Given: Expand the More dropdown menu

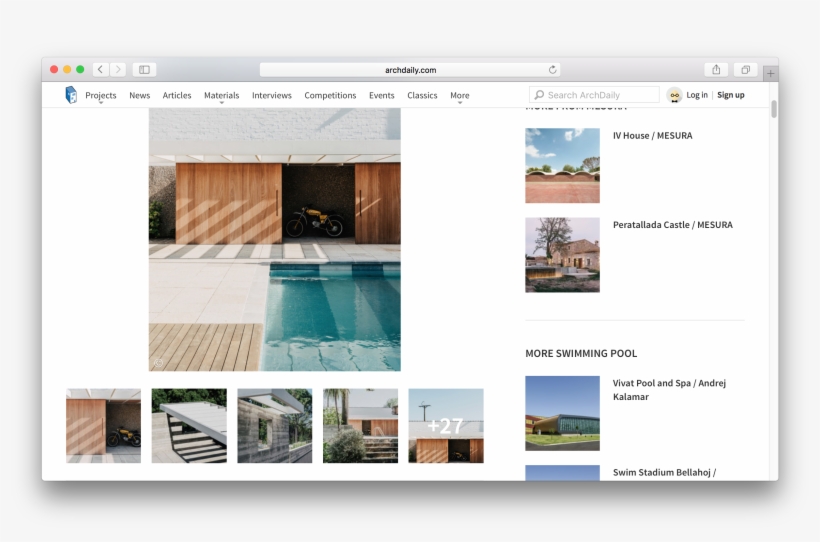Looking at the screenshot, I should 460,96.
